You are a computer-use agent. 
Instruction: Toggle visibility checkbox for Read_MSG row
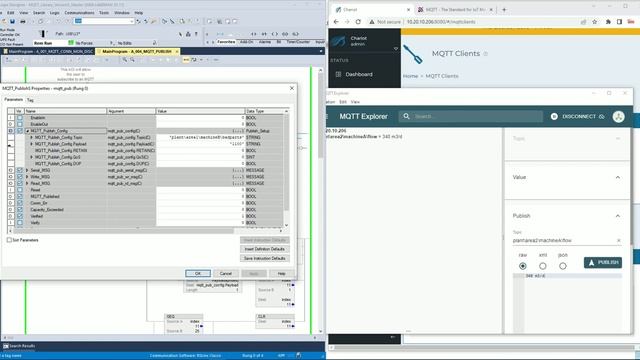point(20,183)
